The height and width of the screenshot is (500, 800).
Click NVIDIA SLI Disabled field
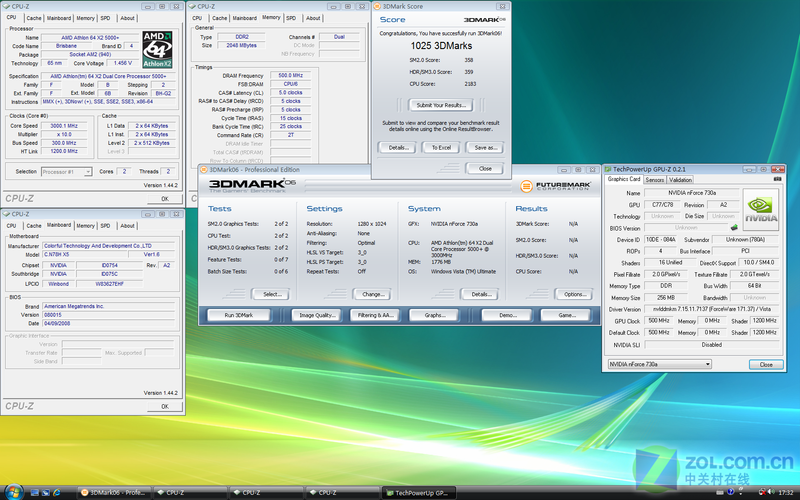(712, 345)
